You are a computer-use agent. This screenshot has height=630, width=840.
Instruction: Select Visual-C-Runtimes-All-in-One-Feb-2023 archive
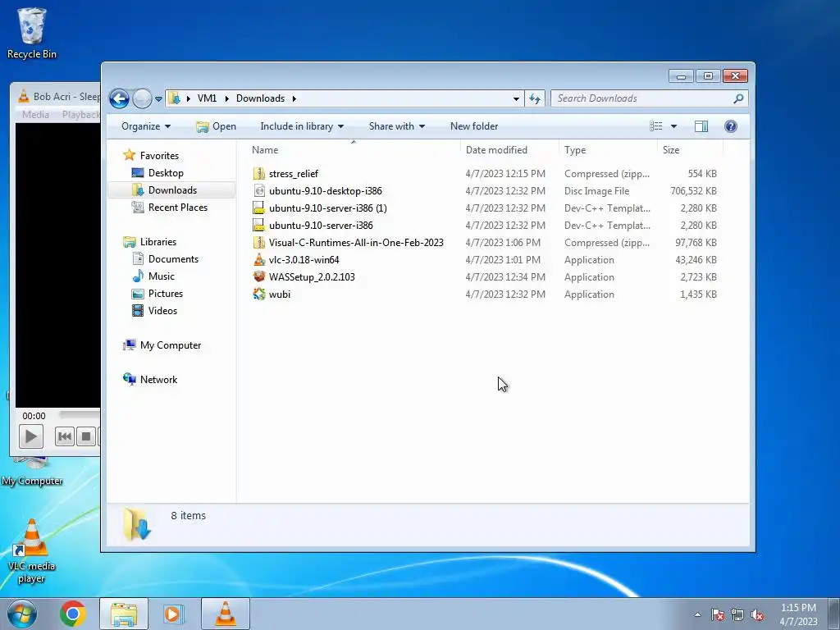356,242
